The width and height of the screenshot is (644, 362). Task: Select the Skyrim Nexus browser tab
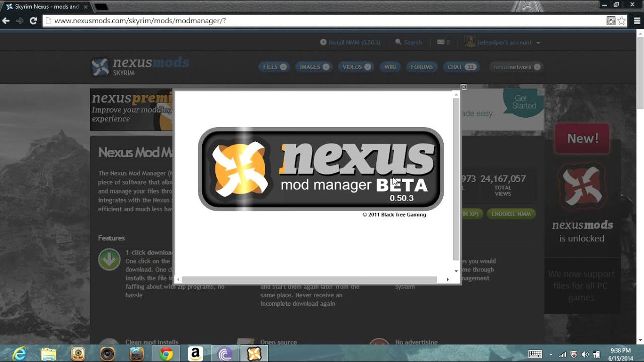click(x=46, y=7)
